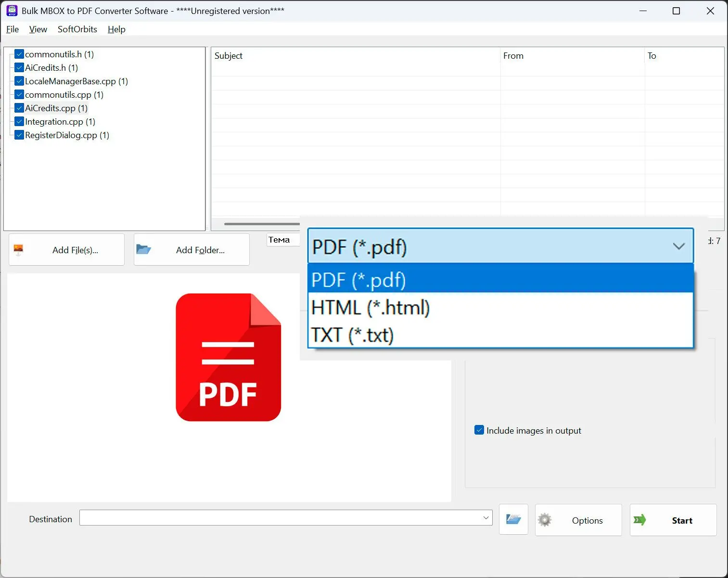
Task: Sort by the From column header
Action: [573, 56]
